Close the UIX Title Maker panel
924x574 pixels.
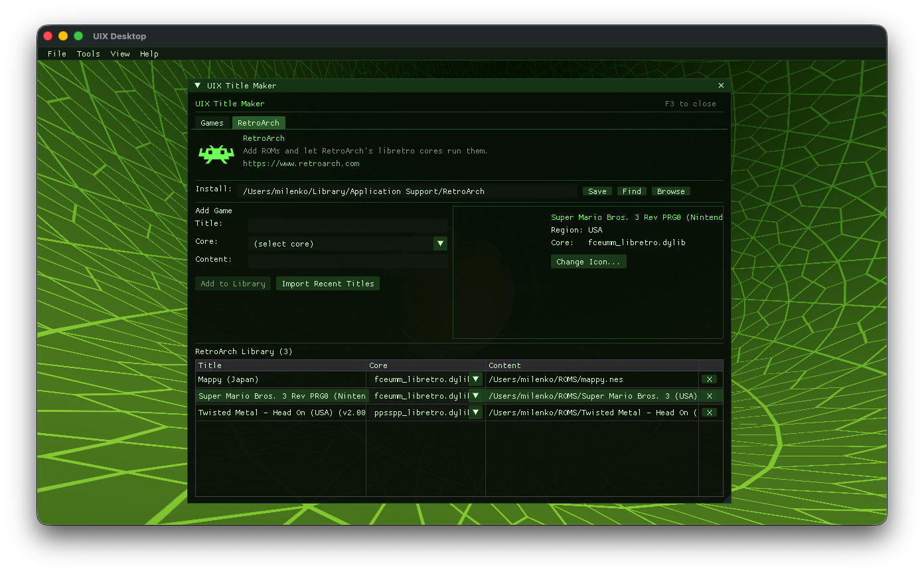pos(722,85)
